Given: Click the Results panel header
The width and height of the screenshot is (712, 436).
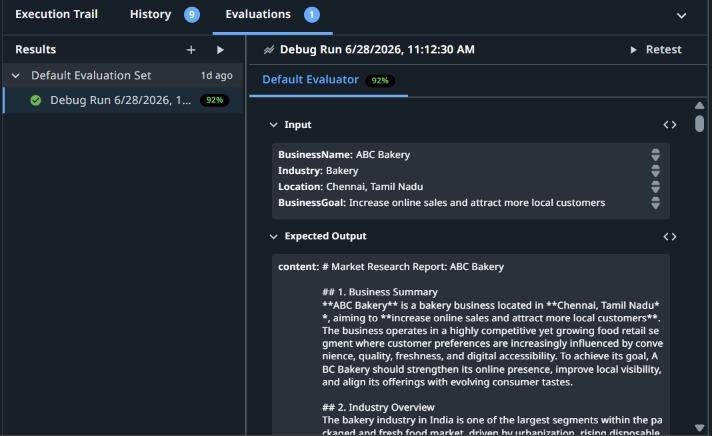Looking at the screenshot, I should (x=35, y=50).
